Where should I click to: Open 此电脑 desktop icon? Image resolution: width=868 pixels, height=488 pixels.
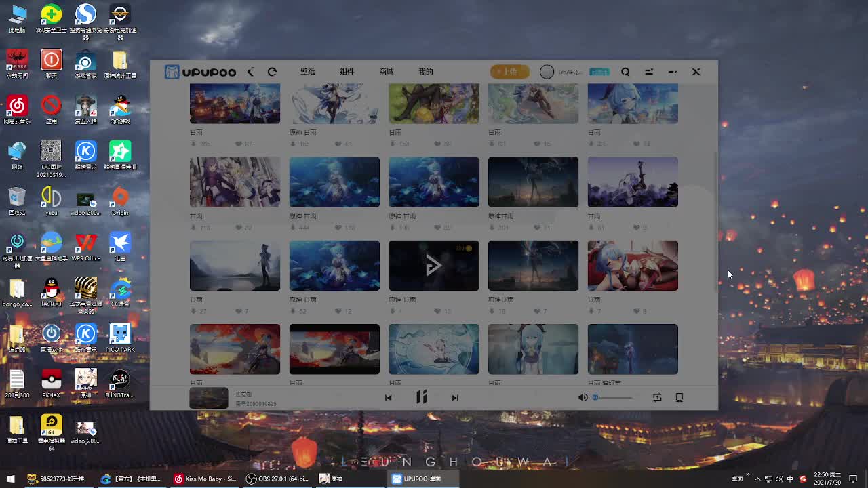[x=17, y=18]
